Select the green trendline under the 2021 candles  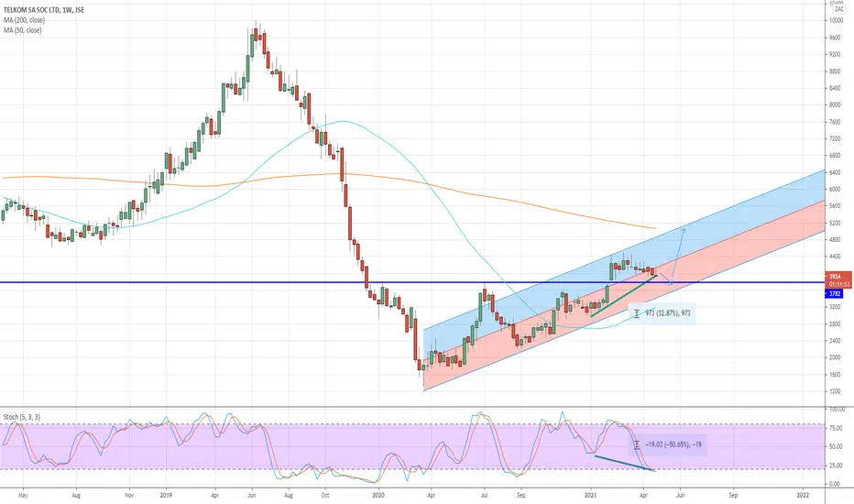coord(624,296)
